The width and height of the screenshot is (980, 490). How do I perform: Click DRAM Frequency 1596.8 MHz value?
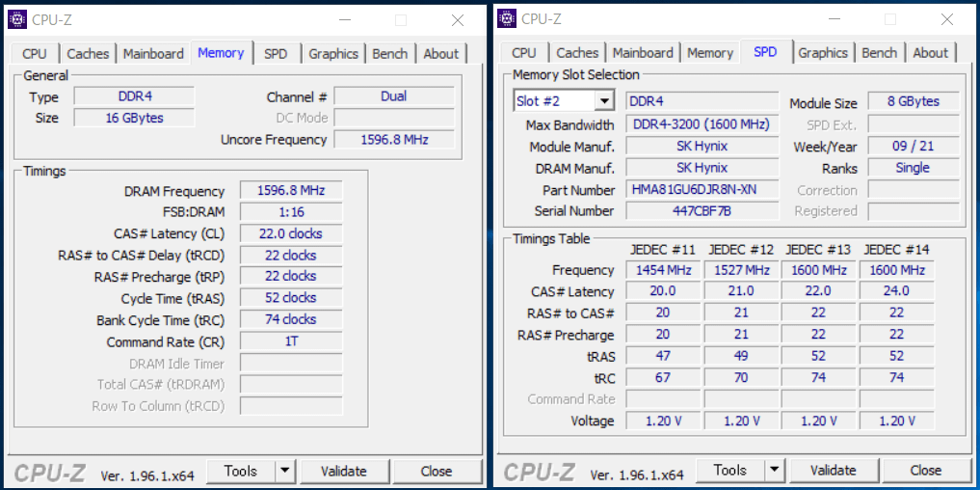[x=291, y=190]
